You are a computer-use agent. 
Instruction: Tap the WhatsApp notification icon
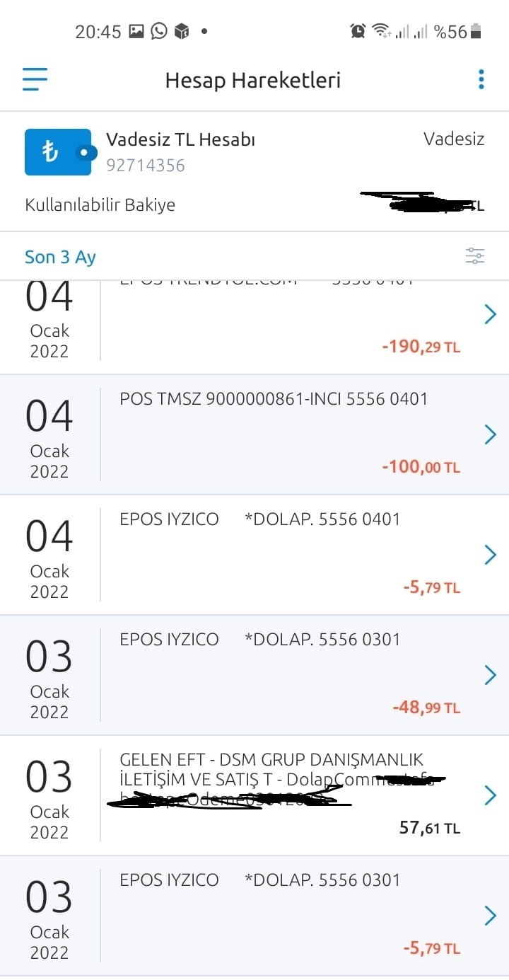click(x=159, y=31)
